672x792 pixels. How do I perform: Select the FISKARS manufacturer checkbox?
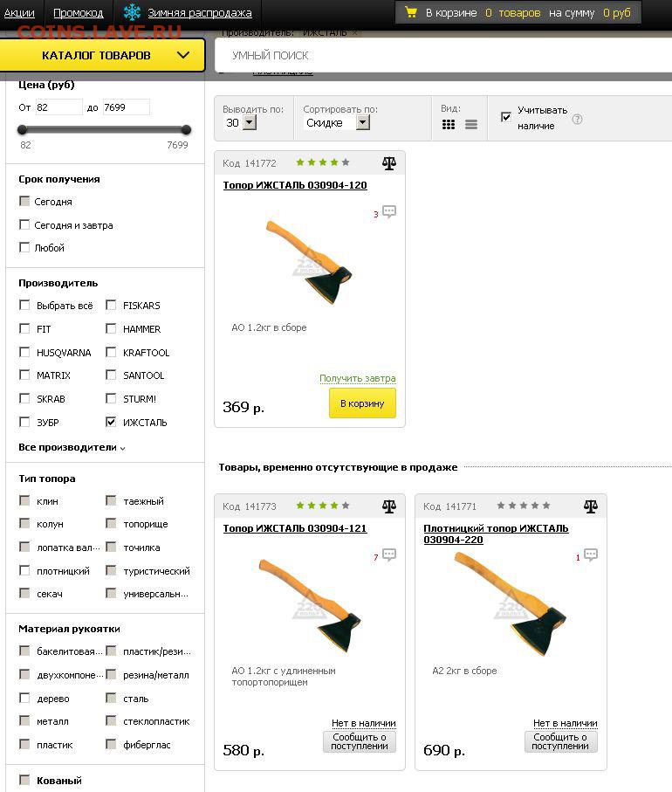(111, 305)
